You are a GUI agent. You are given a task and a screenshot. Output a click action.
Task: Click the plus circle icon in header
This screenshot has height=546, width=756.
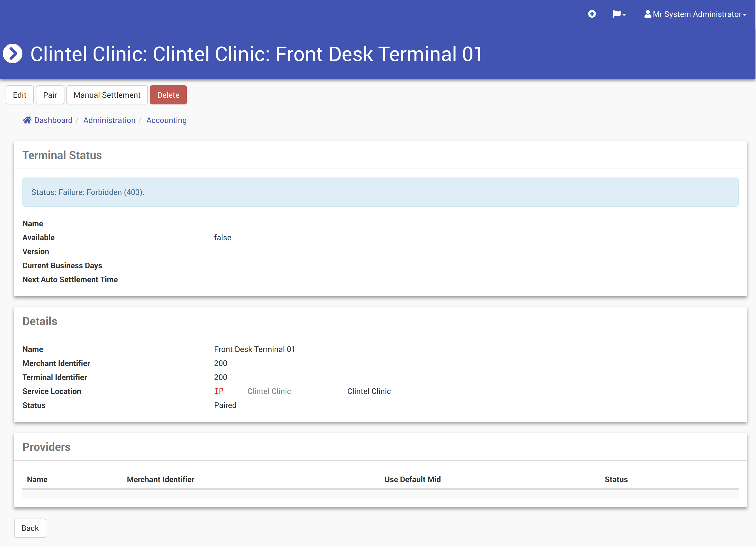click(592, 14)
